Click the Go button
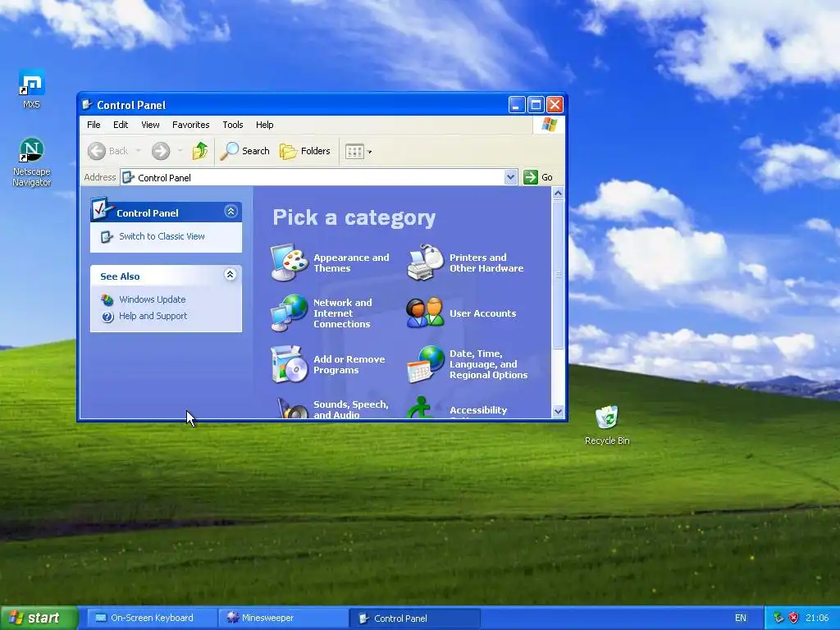Image resolution: width=840 pixels, height=630 pixels. (538, 177)
